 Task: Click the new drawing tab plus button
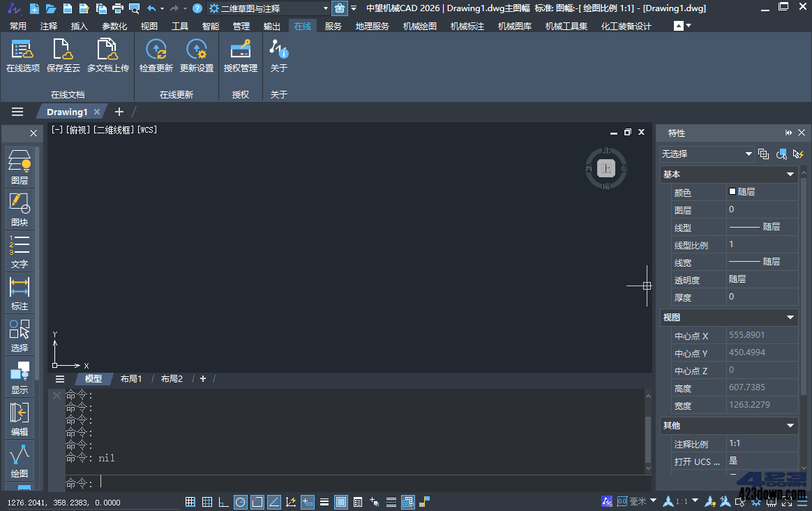[119, 112]
